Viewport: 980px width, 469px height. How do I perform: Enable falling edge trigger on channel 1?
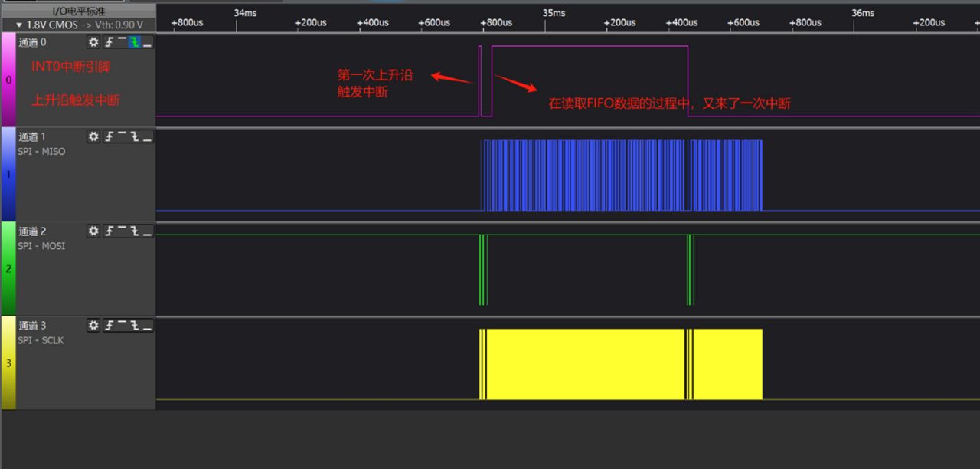click(x=135, y=136)
